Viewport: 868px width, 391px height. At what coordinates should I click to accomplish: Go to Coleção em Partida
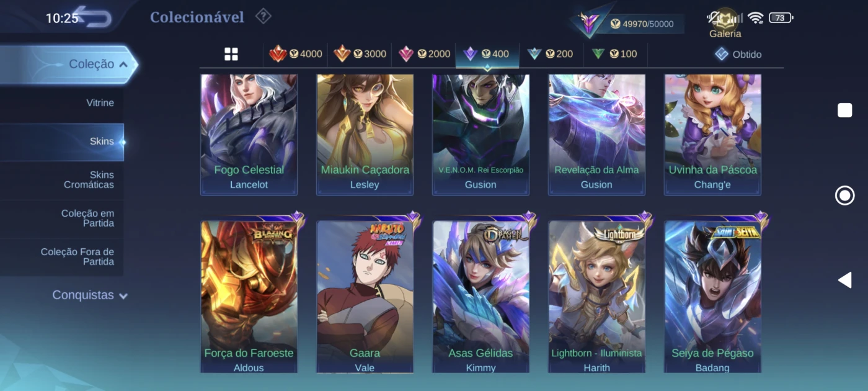tap(62, 218)
